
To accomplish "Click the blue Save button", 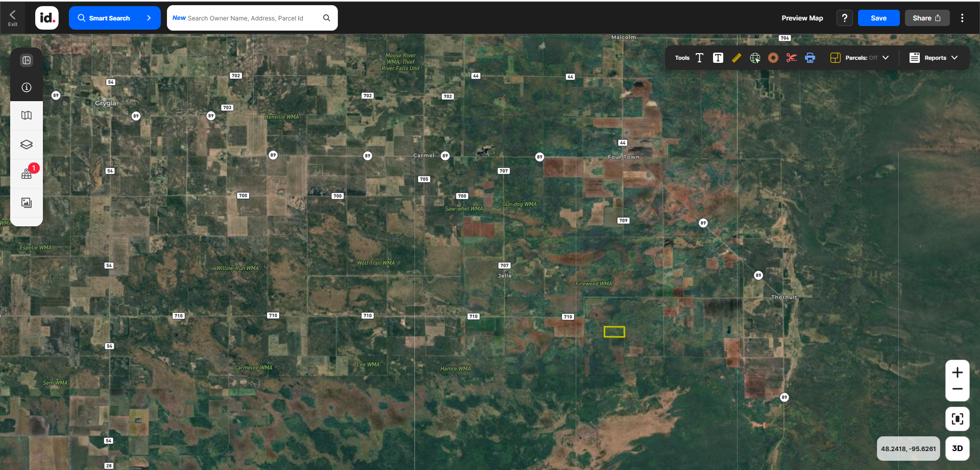I will [878, 18].
